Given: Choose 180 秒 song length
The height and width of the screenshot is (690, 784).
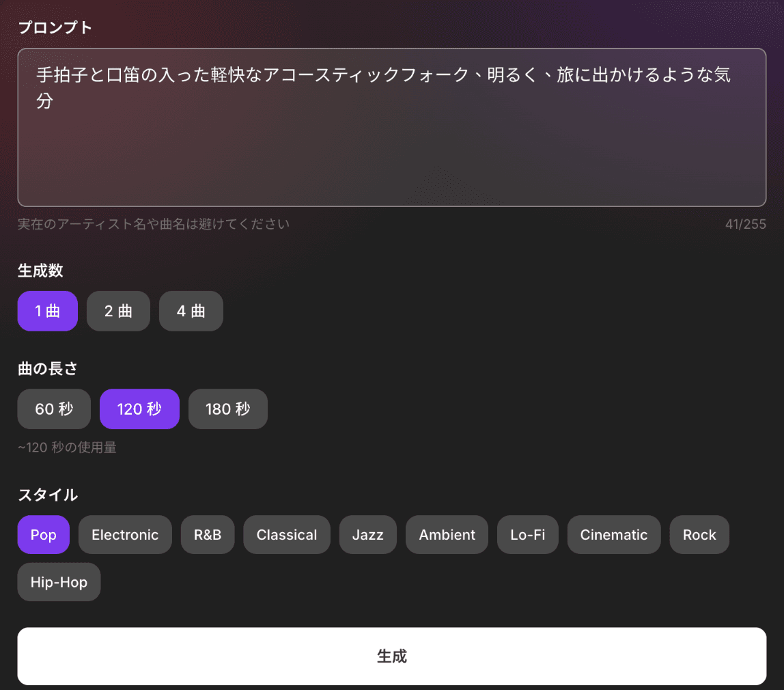Looking at the screenshot, I should (x=228, y=409).
